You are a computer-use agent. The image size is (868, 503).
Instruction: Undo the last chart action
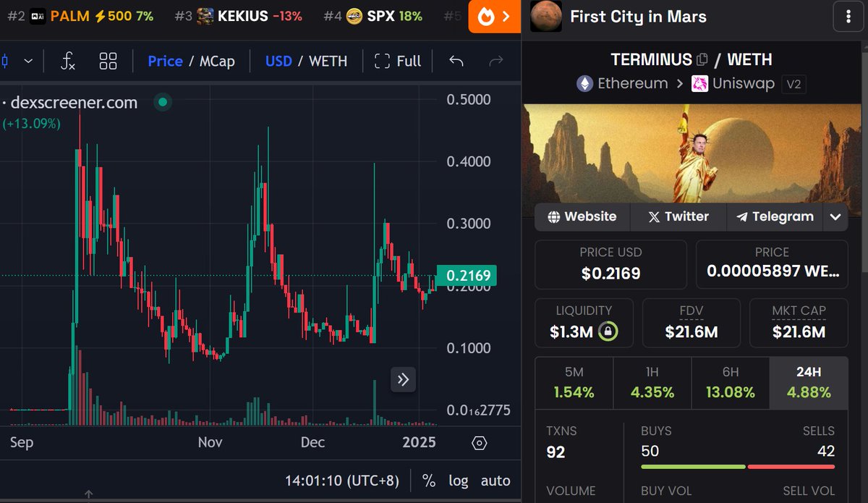click(x=456, y=61)
